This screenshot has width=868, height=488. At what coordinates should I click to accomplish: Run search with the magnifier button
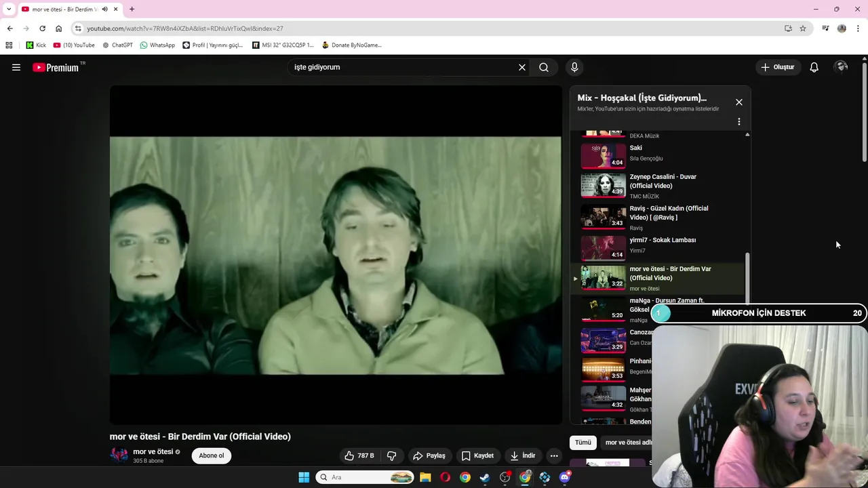(x=544, y=67)
